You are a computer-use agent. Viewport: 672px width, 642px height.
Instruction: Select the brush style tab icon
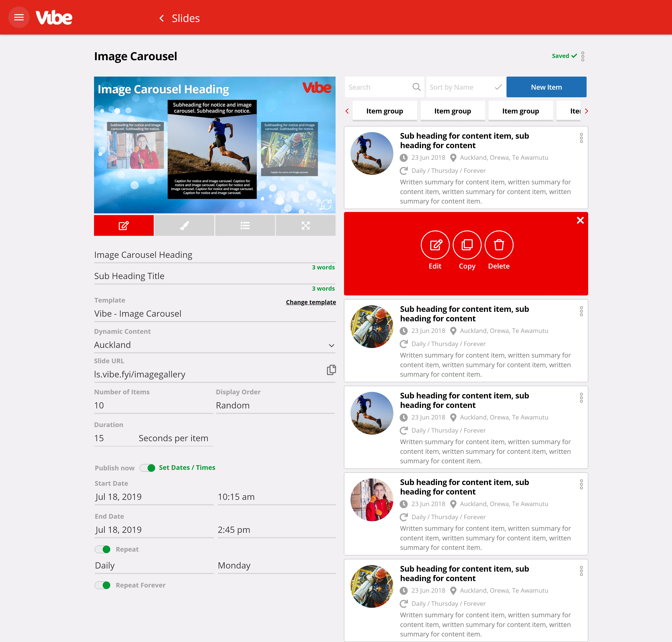184,225
